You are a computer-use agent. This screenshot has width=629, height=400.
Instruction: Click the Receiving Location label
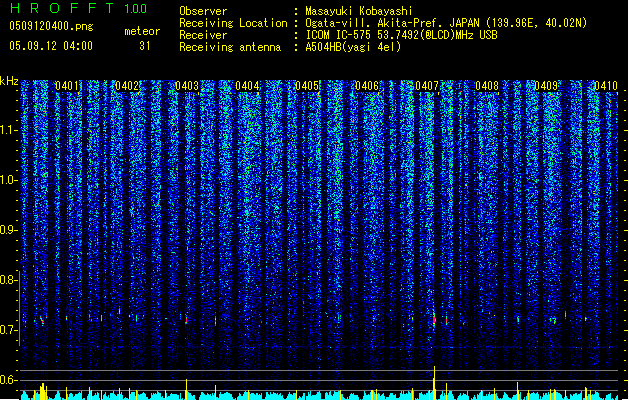233,23
